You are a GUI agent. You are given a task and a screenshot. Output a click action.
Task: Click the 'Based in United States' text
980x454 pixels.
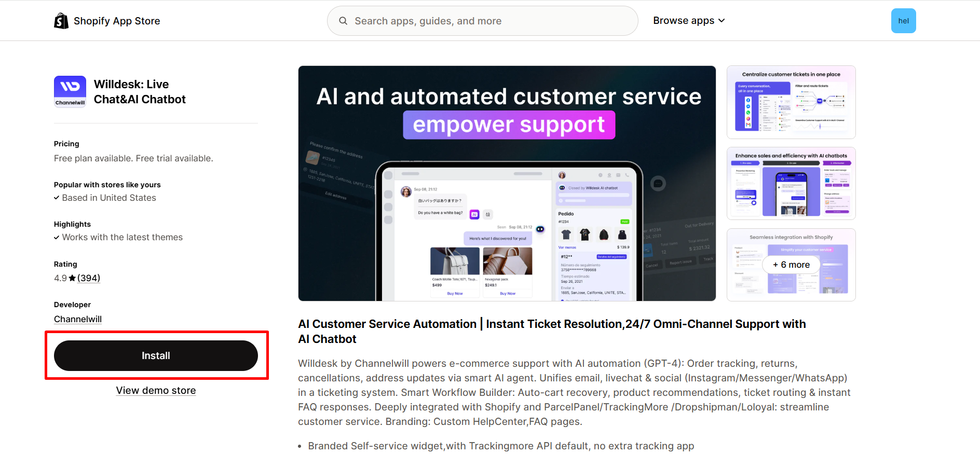click(x=109, y=198)
